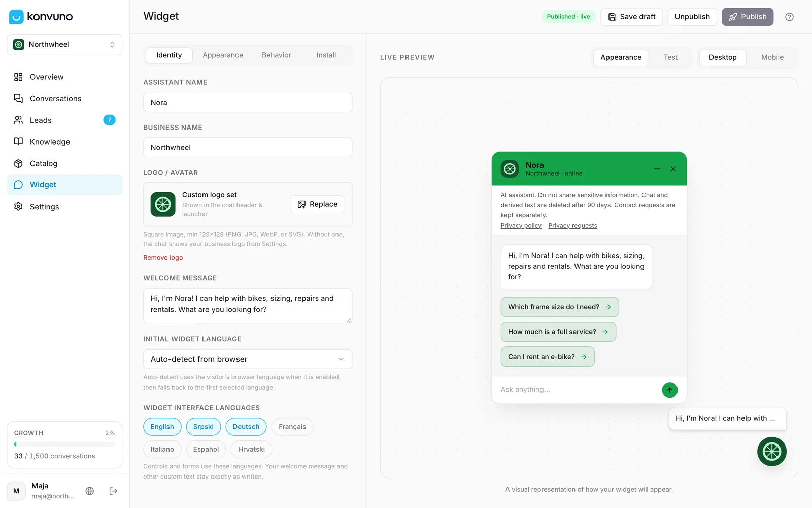Open Overview in the sidebar
Image resolution: width=812 pixels, height=508 pixels.
pyautogui.click(x=64, y=77)
